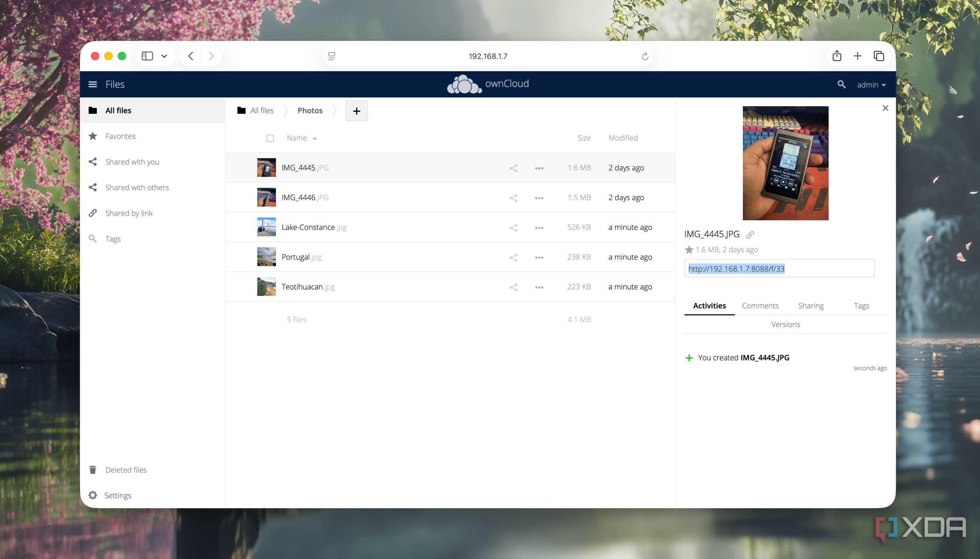Sort files by Modified column
Image resolution: width=980 pixels, height=559 pixels.
pos(623,138)
